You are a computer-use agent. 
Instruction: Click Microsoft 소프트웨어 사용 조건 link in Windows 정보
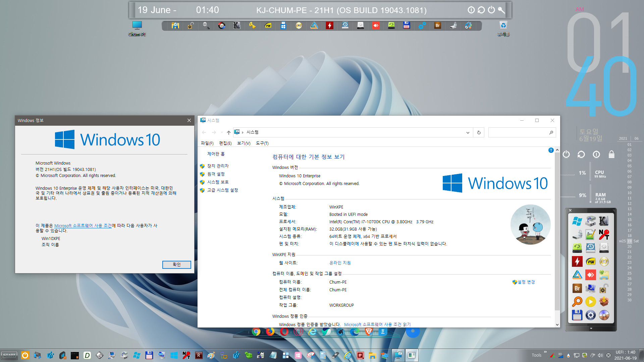[x=83, y=226]
